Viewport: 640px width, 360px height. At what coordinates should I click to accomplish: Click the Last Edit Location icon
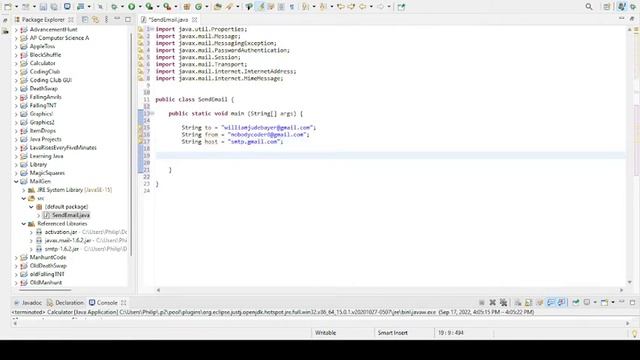coord(340,7)
